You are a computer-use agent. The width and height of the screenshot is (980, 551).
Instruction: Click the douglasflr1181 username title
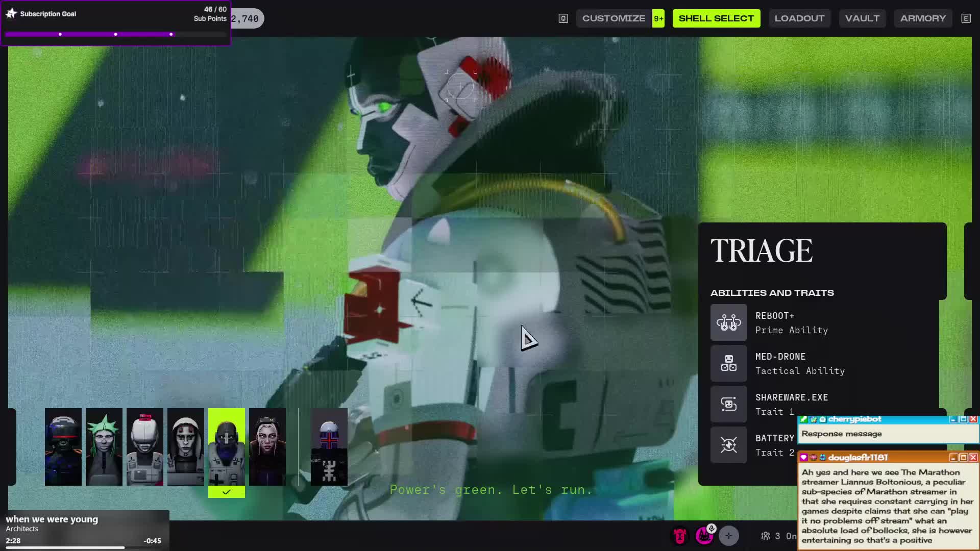pyautogui.click(x=857, y=458)
